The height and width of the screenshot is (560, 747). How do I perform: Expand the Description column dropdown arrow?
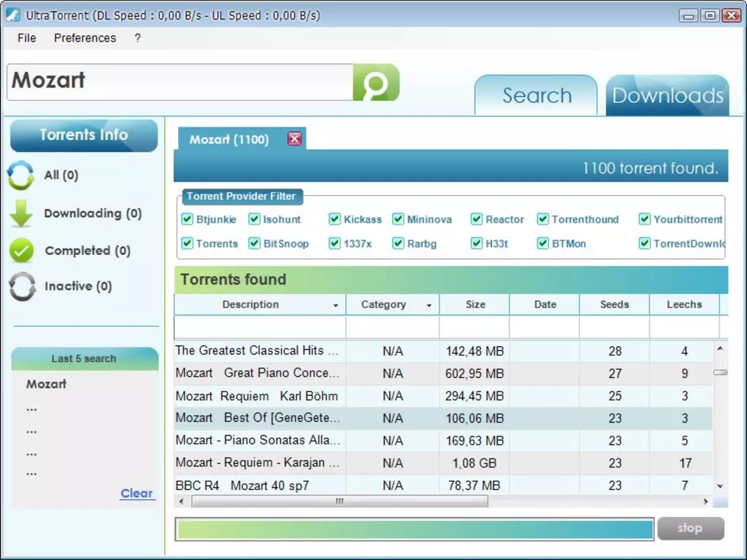pos(336,305)
